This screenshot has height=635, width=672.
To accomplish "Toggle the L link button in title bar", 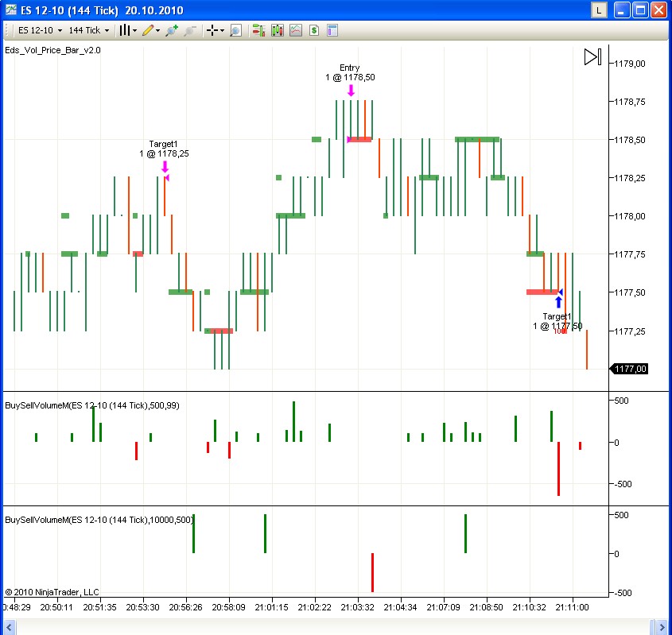I will click(x=599, y=10).
